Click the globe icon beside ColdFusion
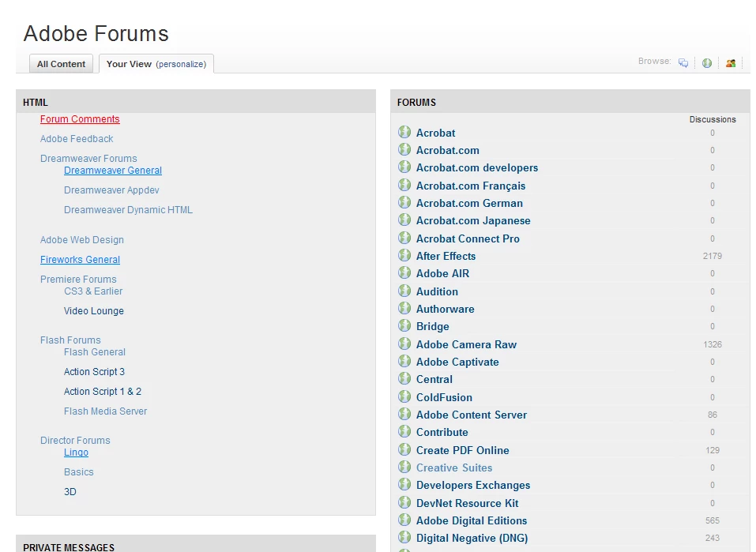The height and width of the screenshot is (552, 756). point(404,396)
